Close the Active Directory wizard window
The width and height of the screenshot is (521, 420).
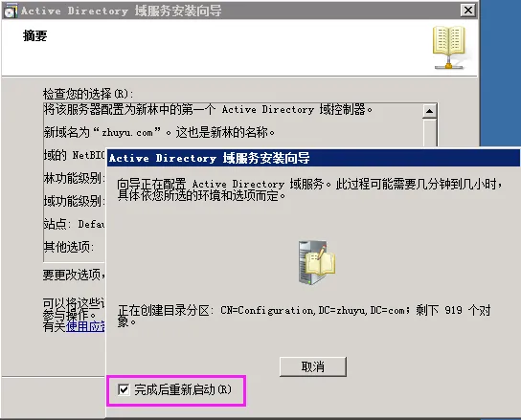[x=468, y=11]
